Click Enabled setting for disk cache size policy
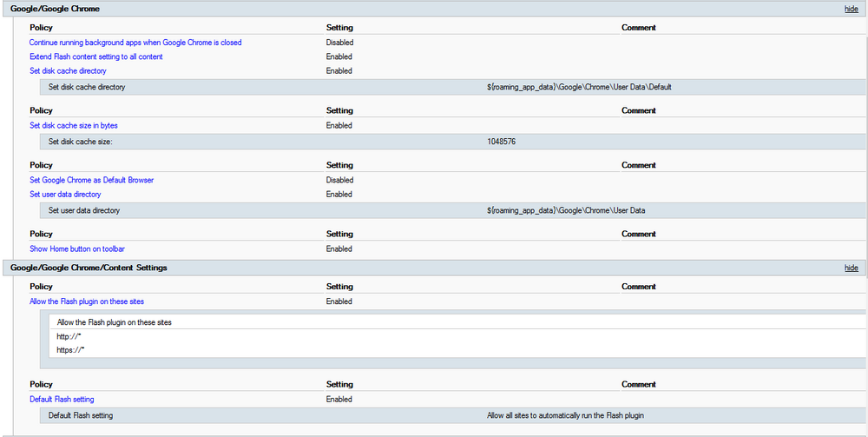868x437 pixels. (339, 126)
